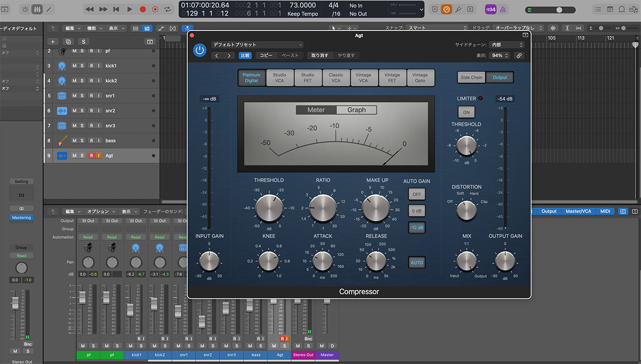The height and width of the screenshot is (364, 641).
Task: Open the mixer icon in control bar
Action: (x=37, y=9)
